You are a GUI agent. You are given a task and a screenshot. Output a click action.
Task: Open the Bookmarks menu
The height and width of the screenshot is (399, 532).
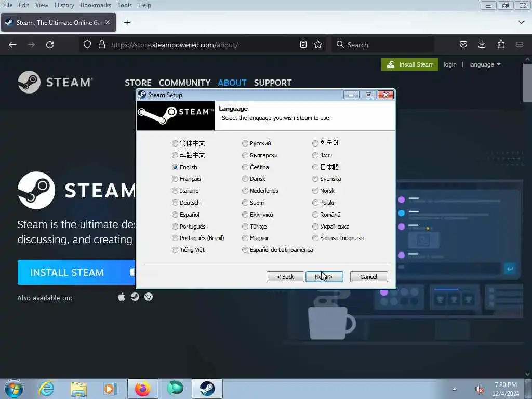[x=96, y=5]
